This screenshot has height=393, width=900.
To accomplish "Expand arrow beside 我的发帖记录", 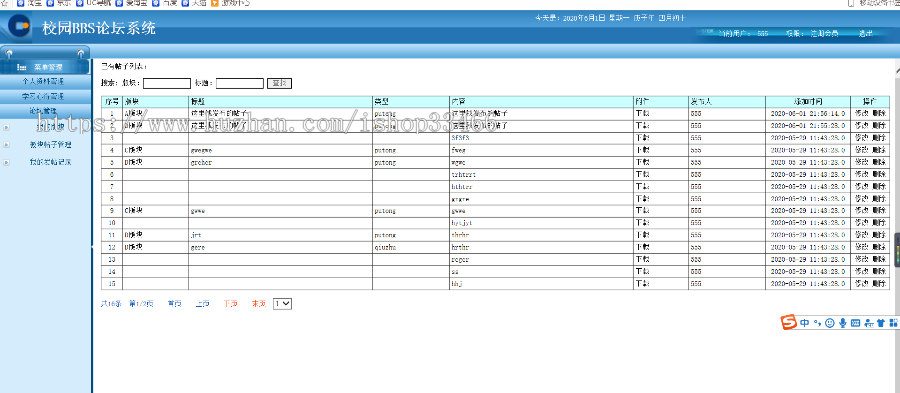I will (x=6, y=162).
